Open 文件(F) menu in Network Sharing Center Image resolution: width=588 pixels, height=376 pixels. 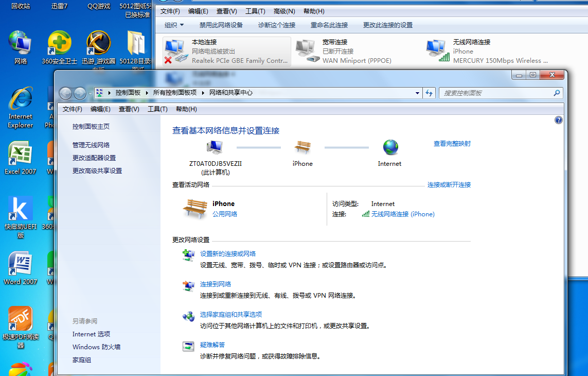73,109
